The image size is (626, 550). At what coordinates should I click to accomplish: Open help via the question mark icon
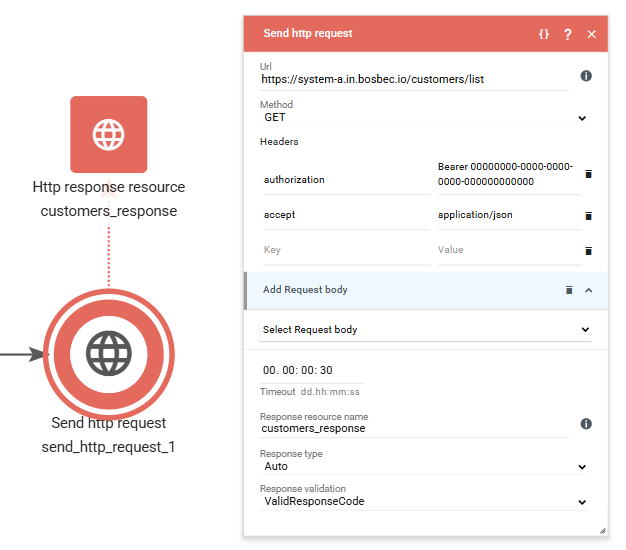[x=568, y=34]
